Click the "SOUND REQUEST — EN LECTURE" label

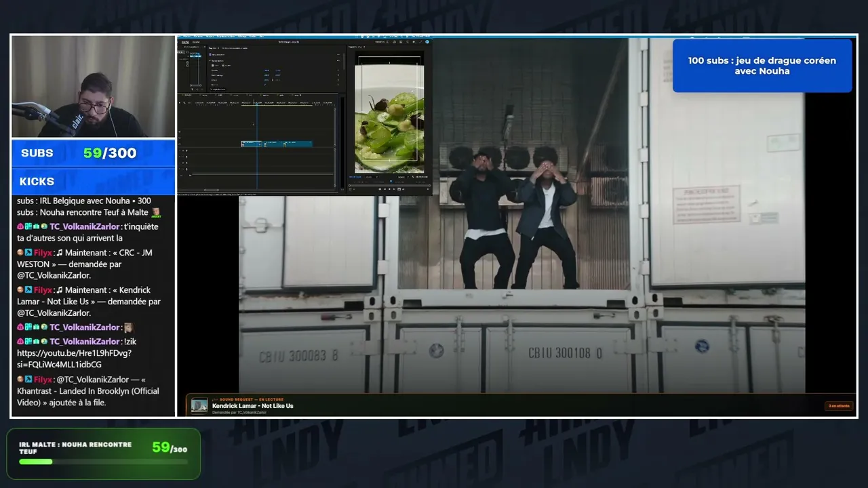coord(252,400)
